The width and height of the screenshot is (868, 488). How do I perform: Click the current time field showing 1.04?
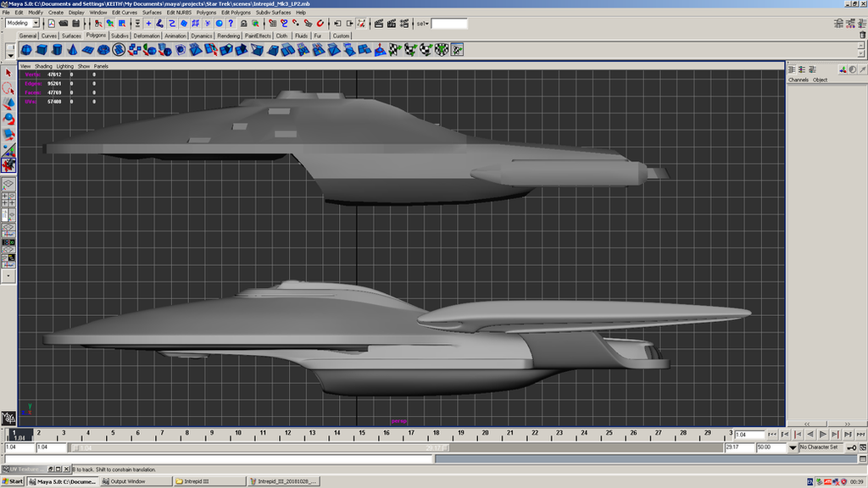749,435
